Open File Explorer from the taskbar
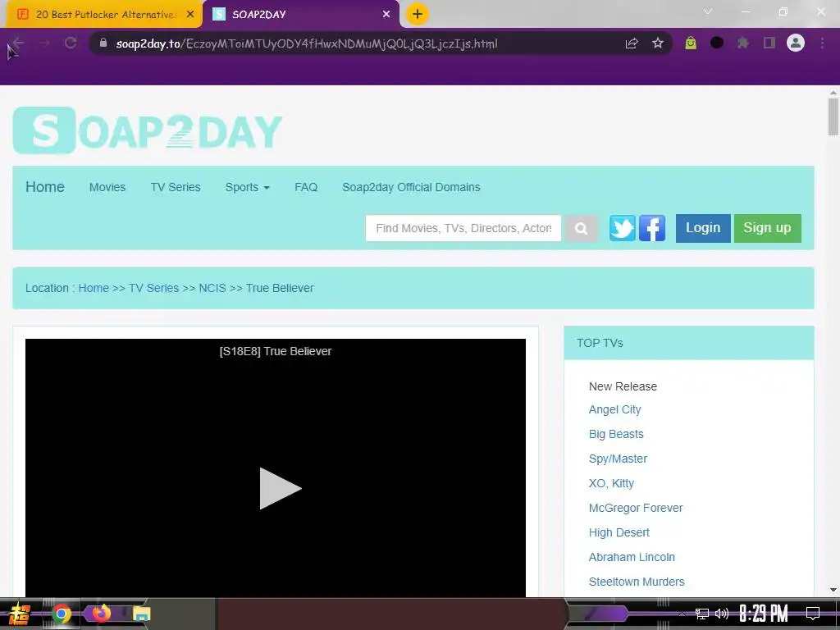840x630 pixels. point(141,614)
